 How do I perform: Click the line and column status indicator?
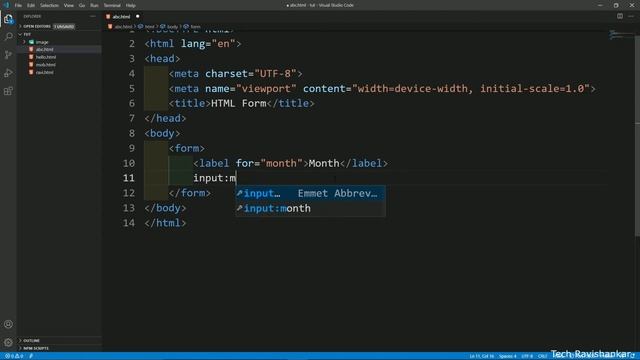(482, 356)
